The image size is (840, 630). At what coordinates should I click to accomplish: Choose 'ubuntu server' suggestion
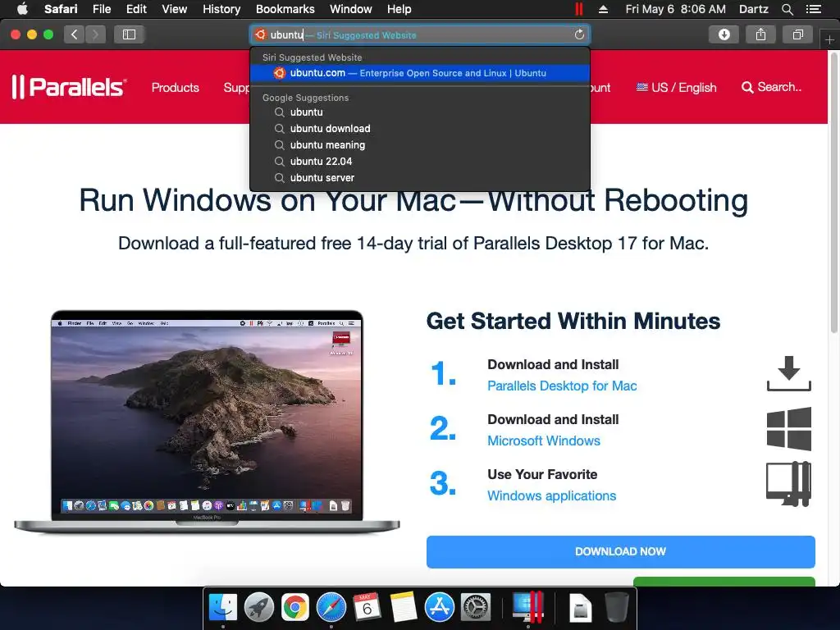420,177
